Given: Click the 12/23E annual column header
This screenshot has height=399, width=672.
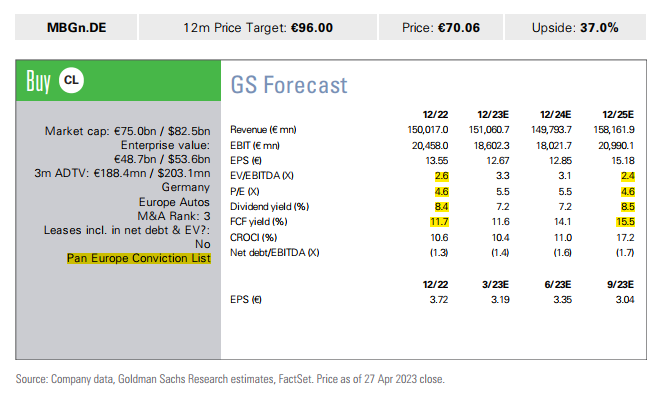Looking at the screenshot, I should (493, 114).
